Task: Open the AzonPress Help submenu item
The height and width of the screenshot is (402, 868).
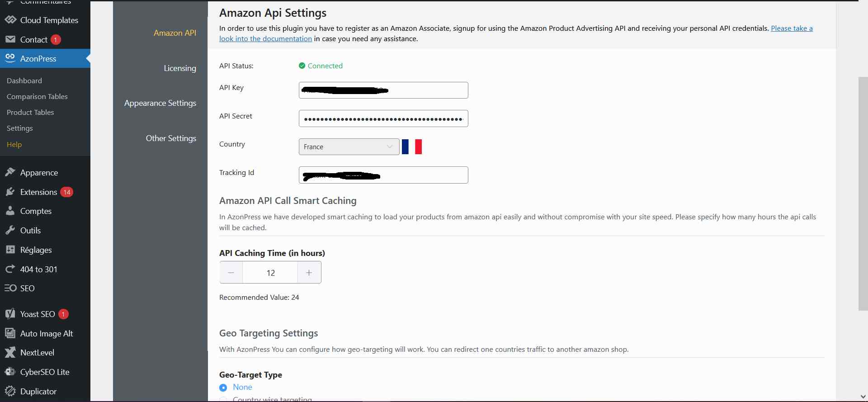Action: (14, 144)
